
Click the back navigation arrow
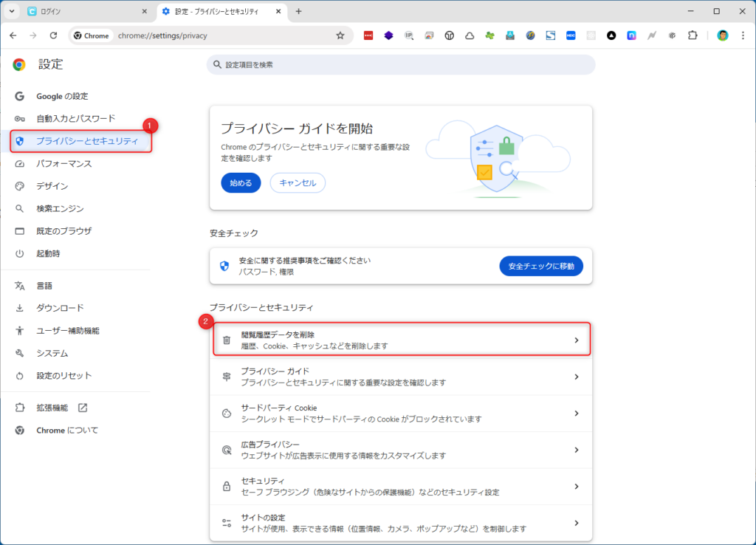13,35
